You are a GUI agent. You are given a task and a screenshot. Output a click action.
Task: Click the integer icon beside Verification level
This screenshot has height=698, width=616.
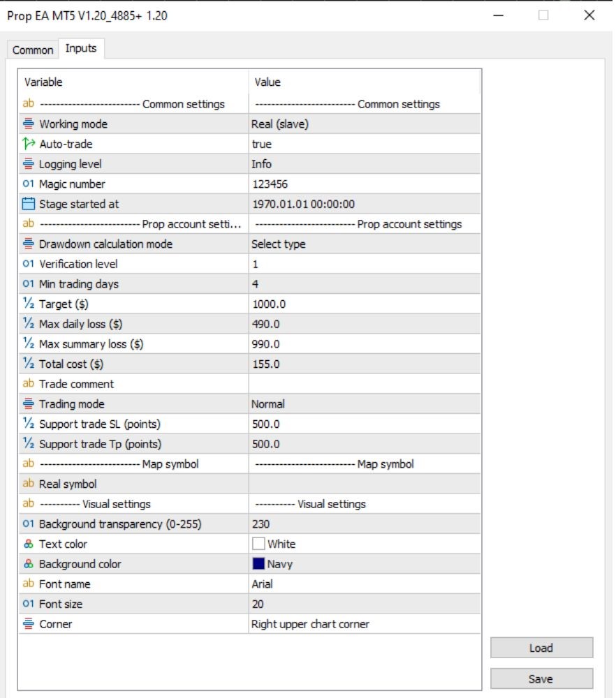(x=28, y=264)
